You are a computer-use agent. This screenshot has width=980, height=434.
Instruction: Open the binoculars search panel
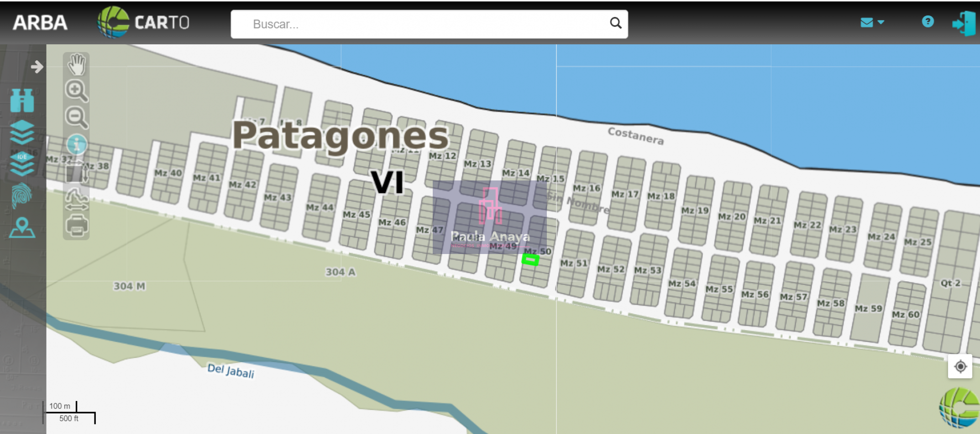[x=22, y=101]
